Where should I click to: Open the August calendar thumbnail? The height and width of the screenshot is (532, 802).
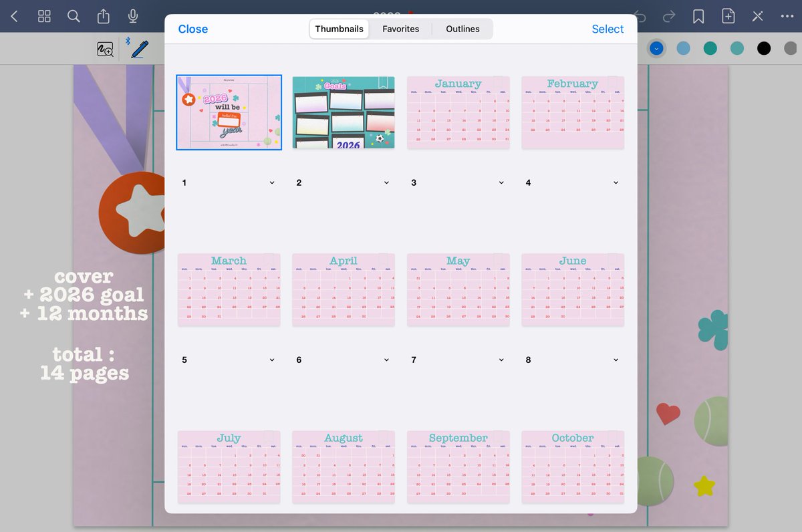point(344,467)
